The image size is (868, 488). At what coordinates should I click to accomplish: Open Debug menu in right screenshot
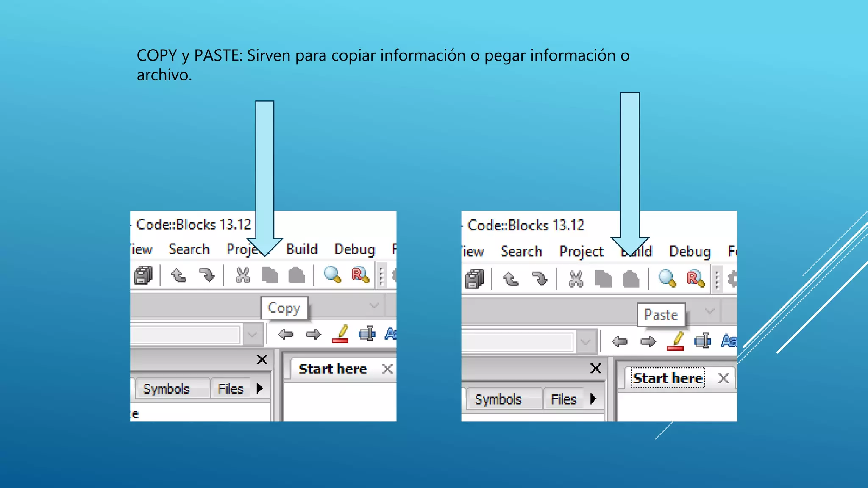pos(690,252)
